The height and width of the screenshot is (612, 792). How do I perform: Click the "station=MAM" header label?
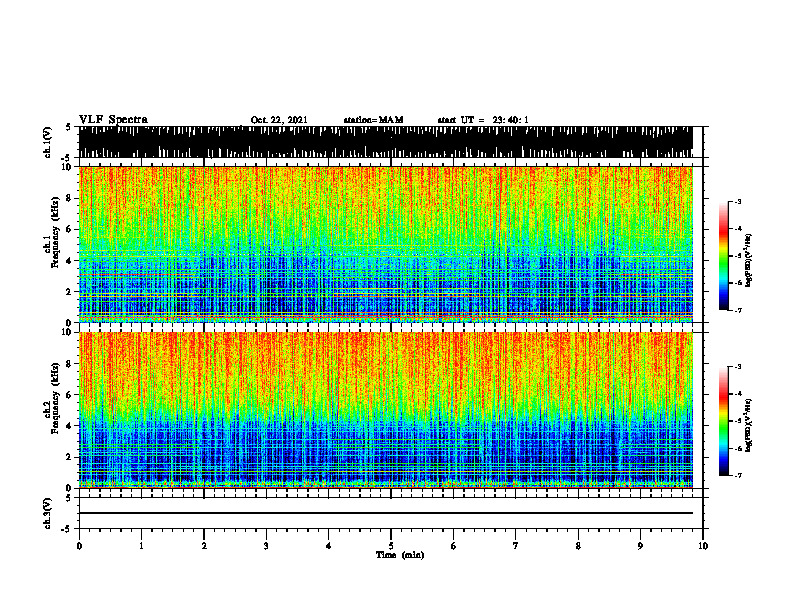pos(373,120)
